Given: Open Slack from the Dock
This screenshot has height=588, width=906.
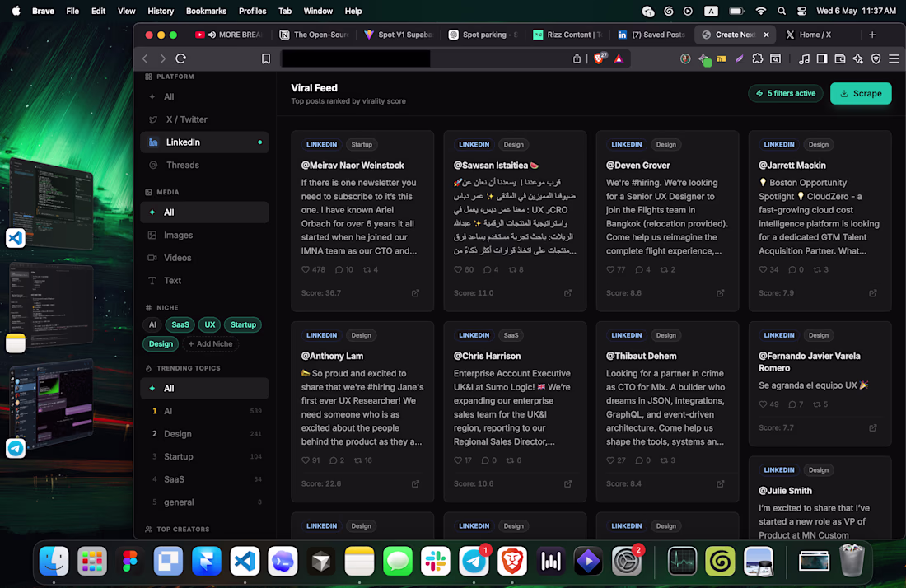Looking at the screenshot, I should (435, 561).
